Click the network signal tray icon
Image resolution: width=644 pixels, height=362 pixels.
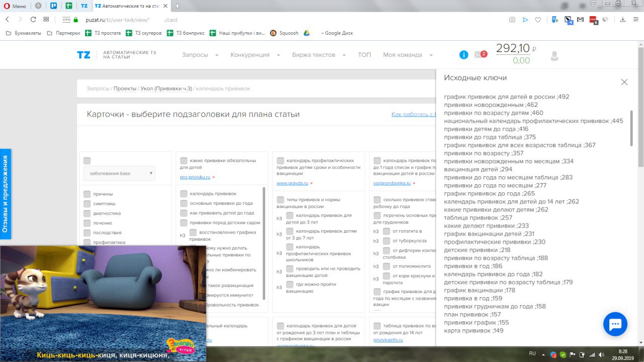coord(592,354)
